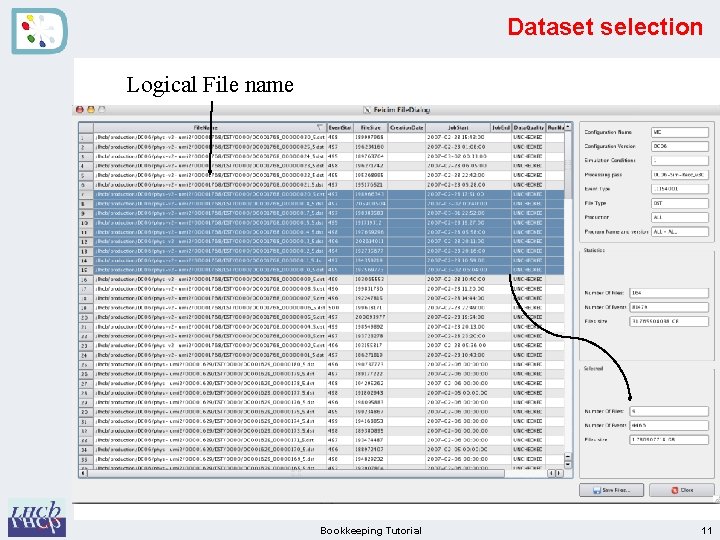Click the red Close icon button
Screen dimensions: 720x540
pyautogui.click(x=675, y=490)
